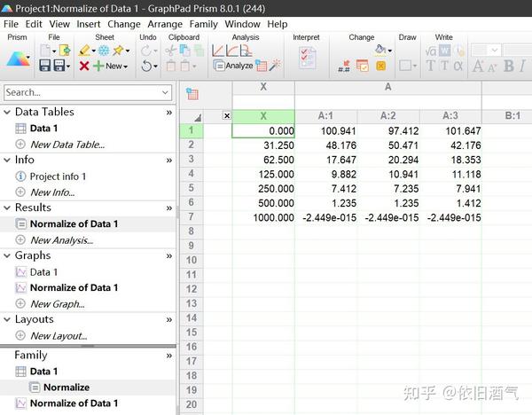Click the Prism rainbow logo button

(x=18, y=59)
